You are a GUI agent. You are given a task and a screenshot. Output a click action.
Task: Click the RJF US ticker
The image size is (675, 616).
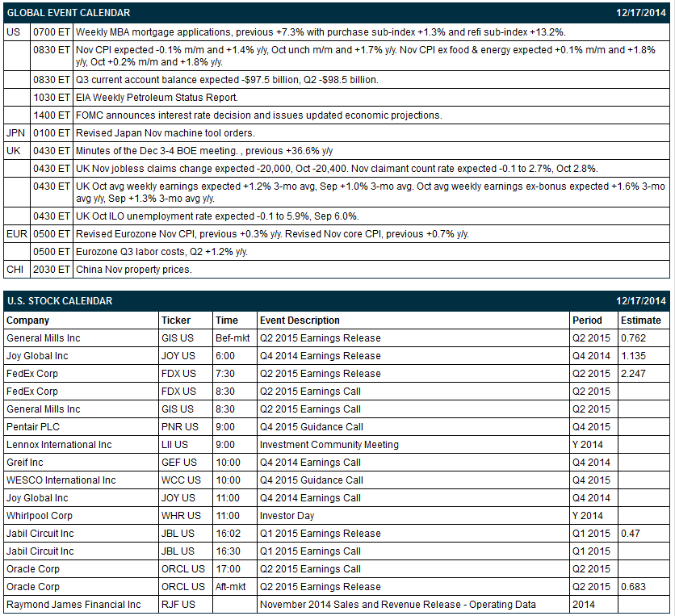(178, 605)
